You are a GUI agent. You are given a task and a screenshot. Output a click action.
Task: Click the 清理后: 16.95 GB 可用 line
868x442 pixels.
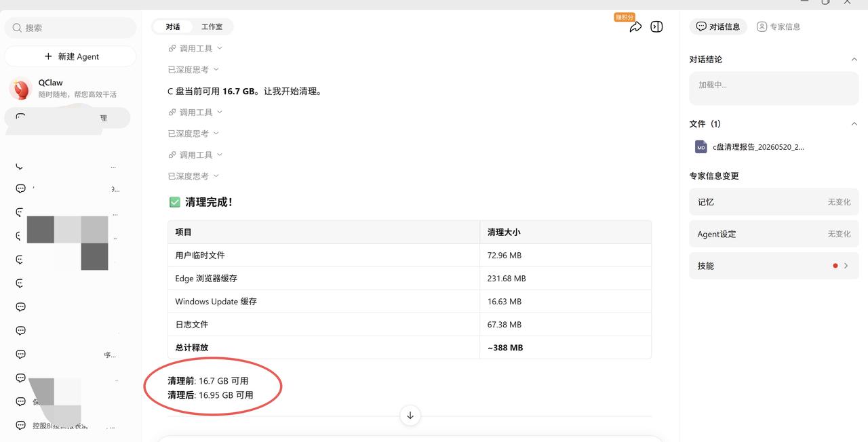click(211, 395)
